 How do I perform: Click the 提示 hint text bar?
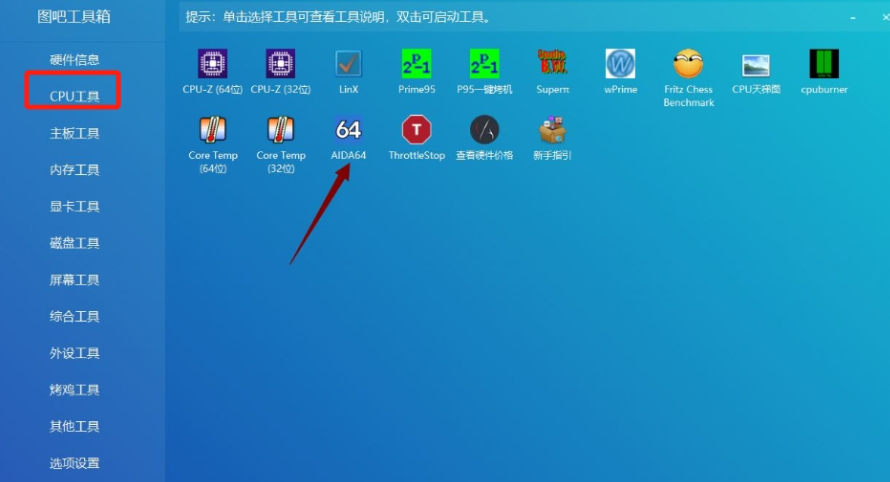pyautogui.click(x=338, y=17)
